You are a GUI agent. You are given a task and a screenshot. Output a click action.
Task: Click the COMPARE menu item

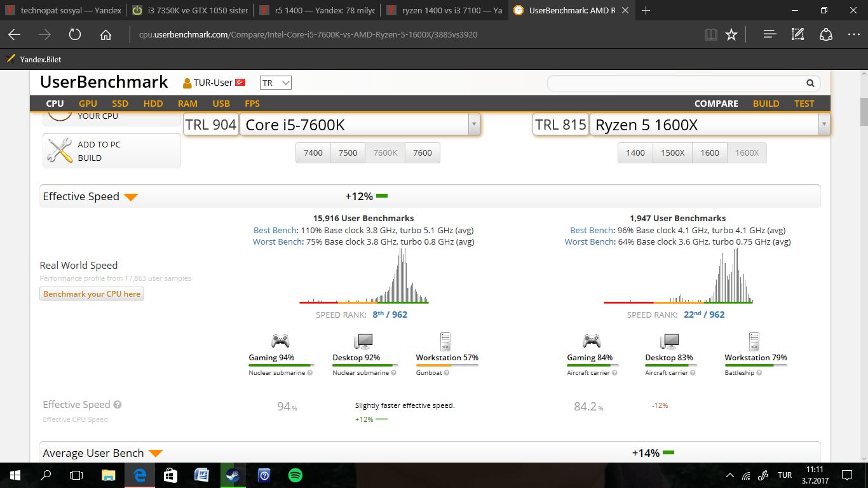(x=716, y=104)
